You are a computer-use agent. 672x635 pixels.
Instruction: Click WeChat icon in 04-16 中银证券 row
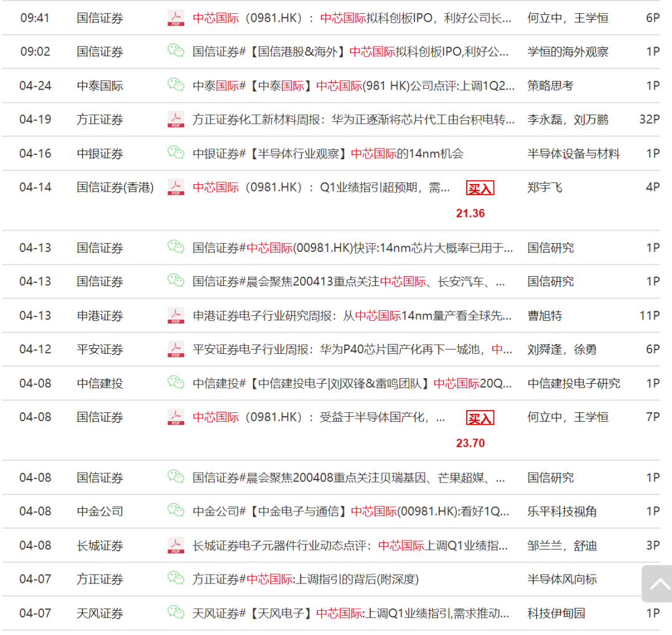175,152
